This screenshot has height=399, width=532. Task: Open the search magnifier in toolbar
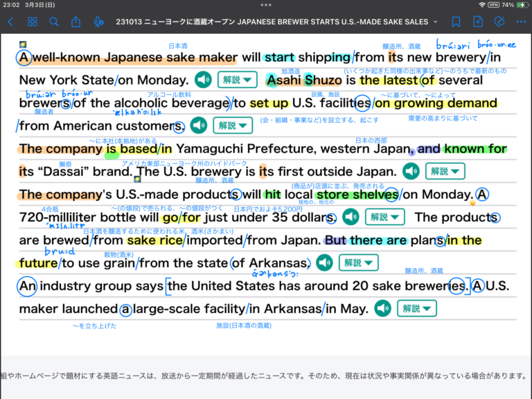coord(54,21)
